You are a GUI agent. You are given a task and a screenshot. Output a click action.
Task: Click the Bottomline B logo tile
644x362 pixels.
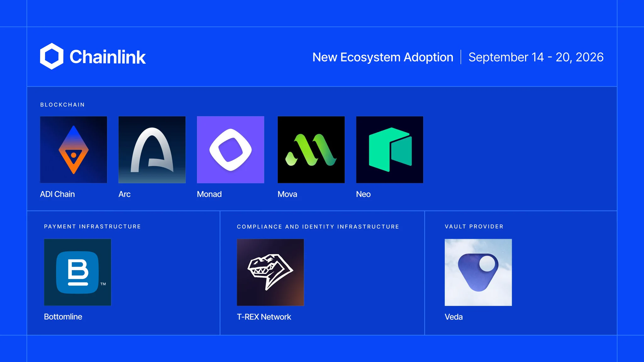(78, 272)
